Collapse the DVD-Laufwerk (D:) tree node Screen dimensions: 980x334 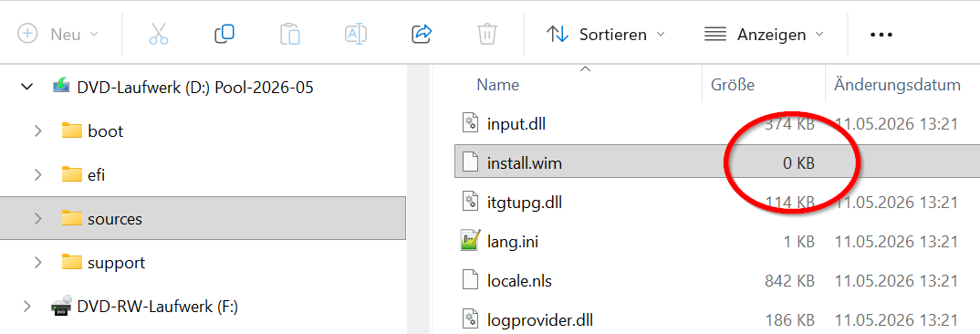[26, 87]
